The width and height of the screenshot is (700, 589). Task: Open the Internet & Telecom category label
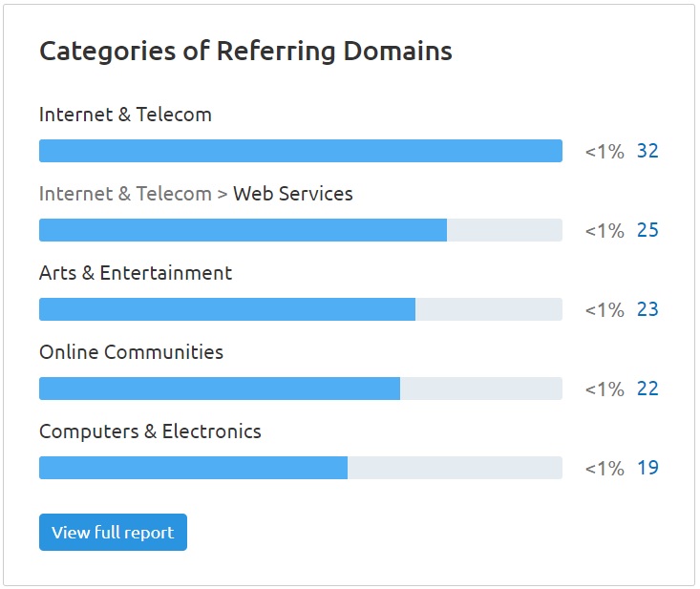point(125,115)
